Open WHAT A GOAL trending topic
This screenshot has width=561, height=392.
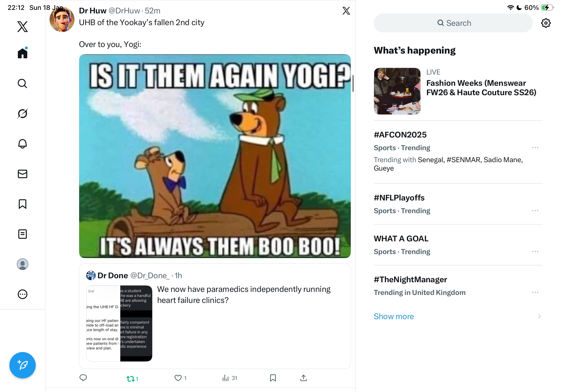pos(401,239)
